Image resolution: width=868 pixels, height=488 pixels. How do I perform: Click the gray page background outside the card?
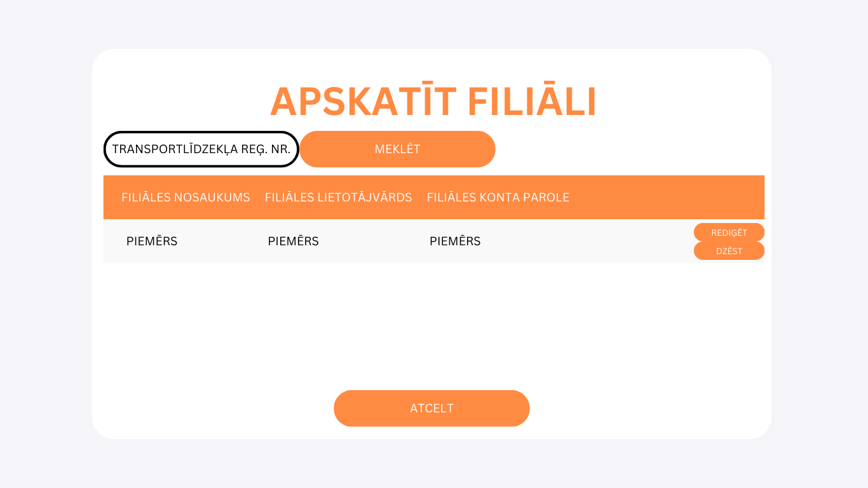44,254
